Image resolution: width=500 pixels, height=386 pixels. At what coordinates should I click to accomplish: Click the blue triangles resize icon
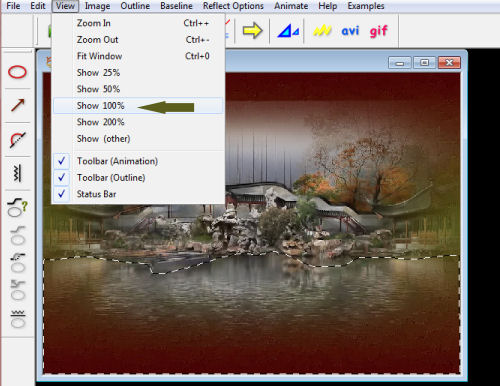tap(288, 31)
